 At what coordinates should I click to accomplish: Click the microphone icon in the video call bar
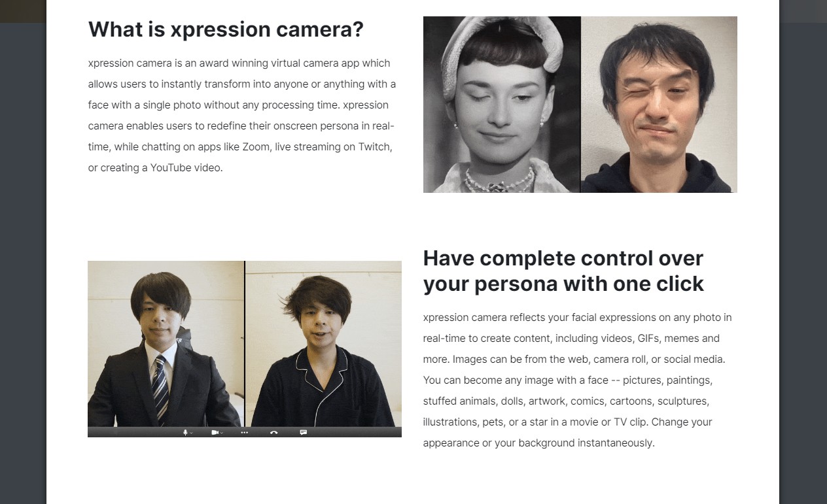click(x=185, y=432)
